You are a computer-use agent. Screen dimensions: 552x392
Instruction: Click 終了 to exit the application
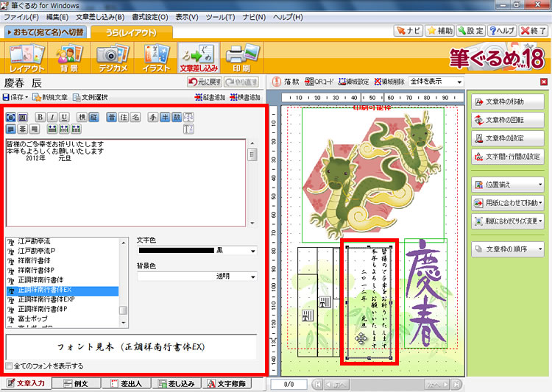coord(534,31)
